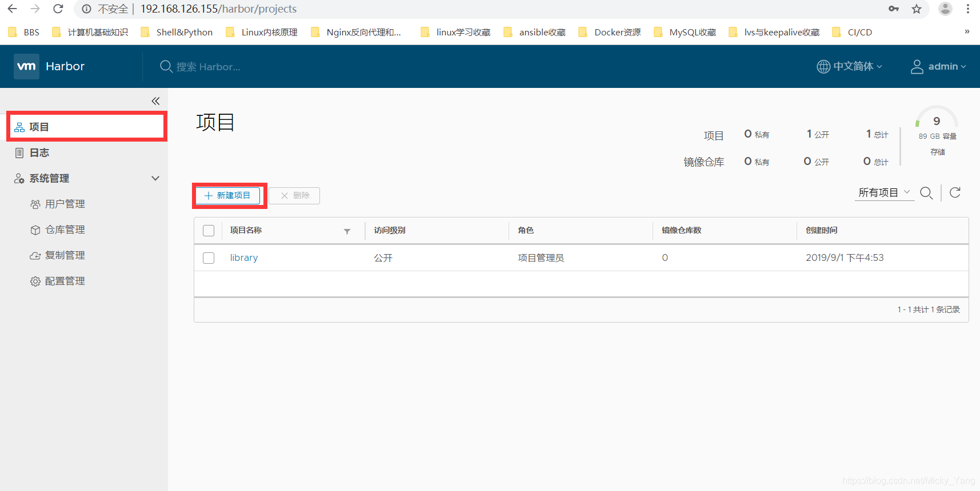Open the BBS bookmark folder
Viewport: 980px width, 491px height.
(x=25, y=32)
